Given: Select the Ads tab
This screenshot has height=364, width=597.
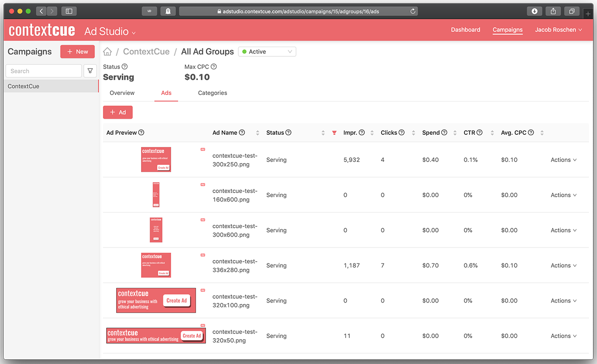Looking at the screenshot, I should click(x=166, y=93).
